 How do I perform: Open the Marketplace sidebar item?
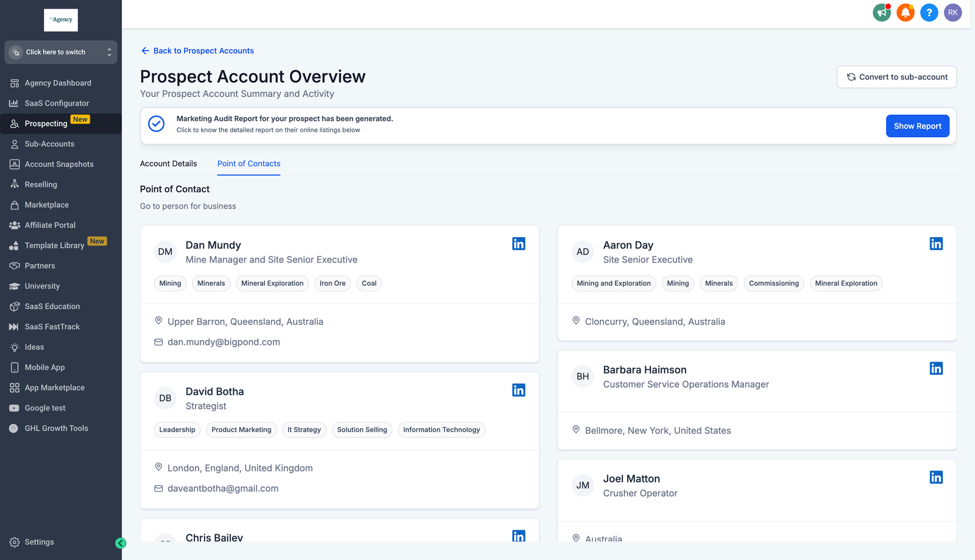[46, 205]
